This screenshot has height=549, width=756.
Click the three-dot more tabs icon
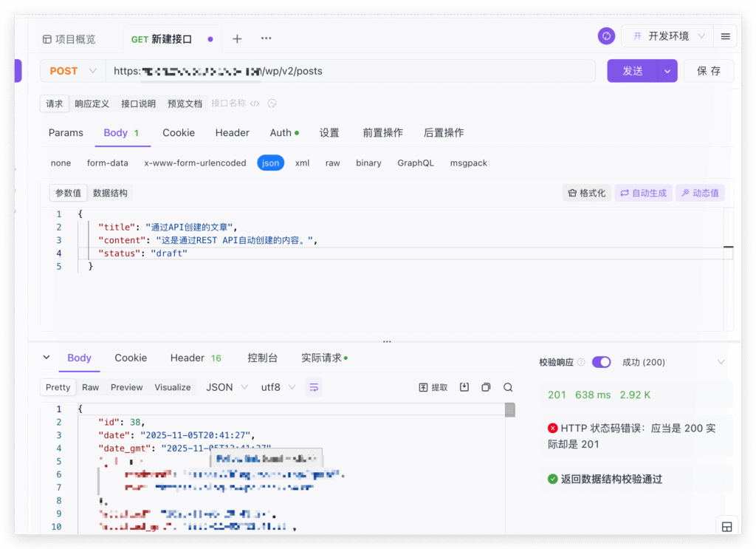pos(266,38)
